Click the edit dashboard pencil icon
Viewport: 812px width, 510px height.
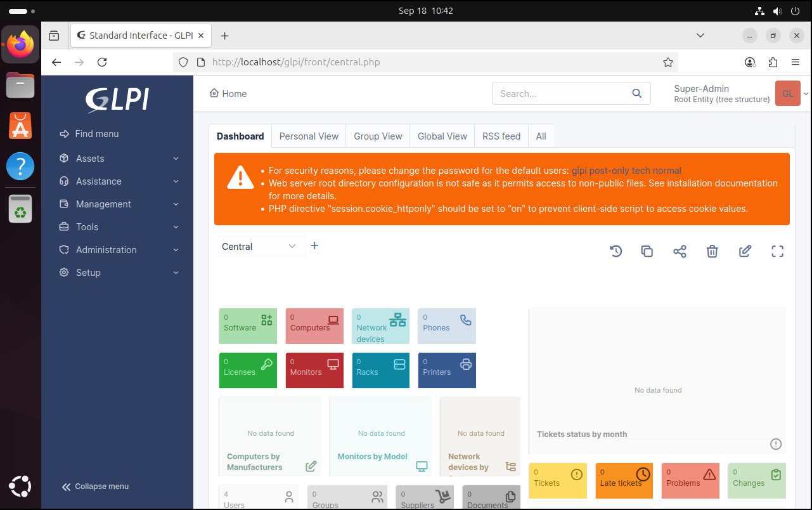(x=745, y=251)
